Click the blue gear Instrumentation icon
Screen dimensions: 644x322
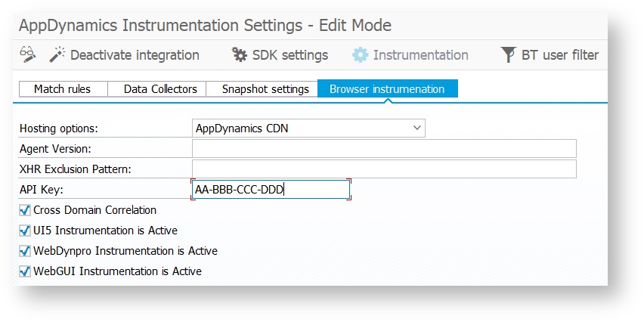click(x=361, y=54)
